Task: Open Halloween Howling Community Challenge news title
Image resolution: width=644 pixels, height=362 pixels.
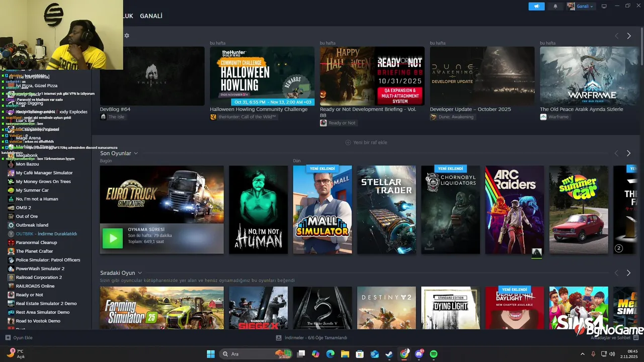Action: (x=259, y=109)
